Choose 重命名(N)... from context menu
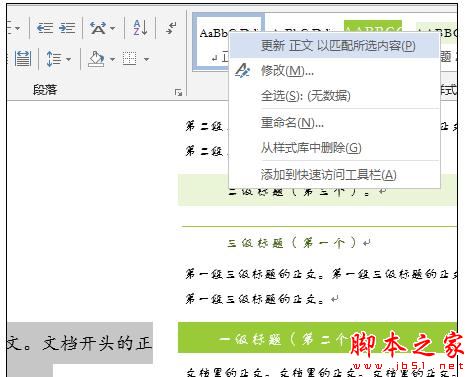The width and height of the screenshot is (476, 377). click(334, 123)
